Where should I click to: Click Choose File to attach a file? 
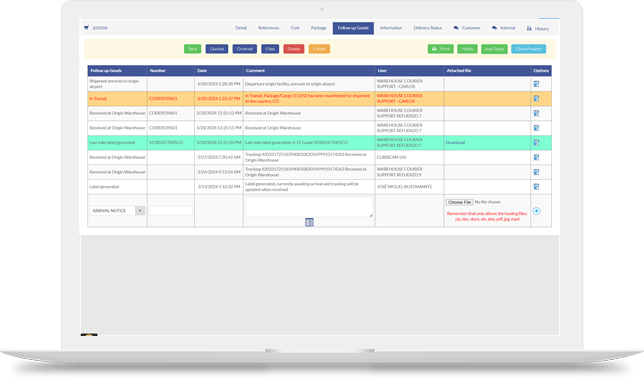[460, 202]
